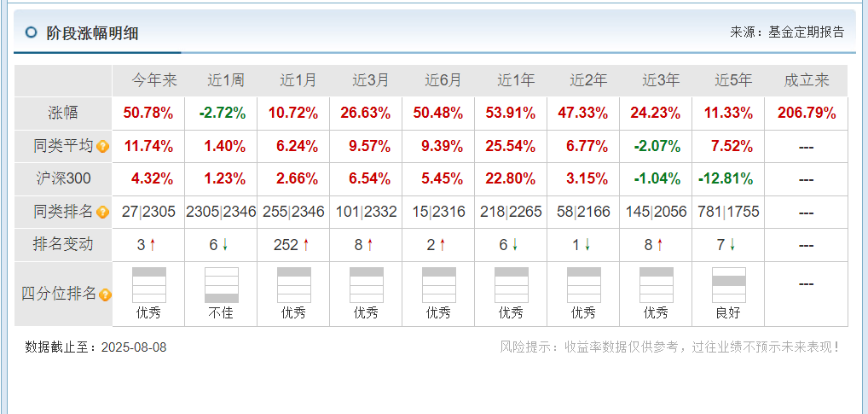Click the 同类排名 row label

pyautogui.click(x=63, y=211)
